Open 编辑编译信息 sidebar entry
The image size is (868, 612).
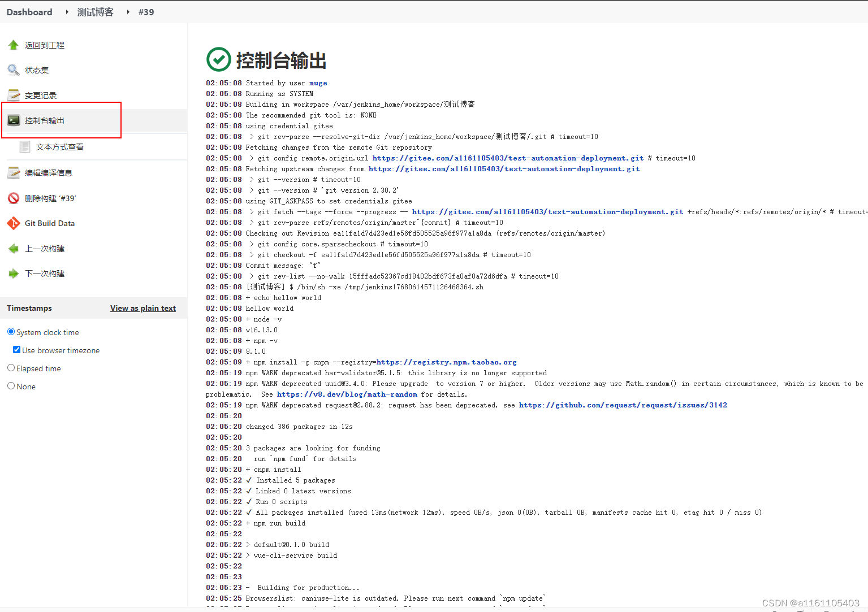pos(49,173)
